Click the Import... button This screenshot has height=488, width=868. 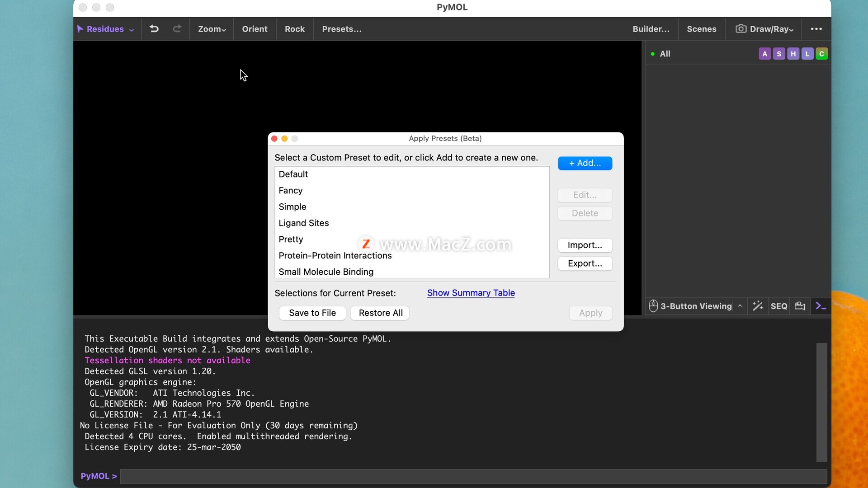(x=585, y=245)
